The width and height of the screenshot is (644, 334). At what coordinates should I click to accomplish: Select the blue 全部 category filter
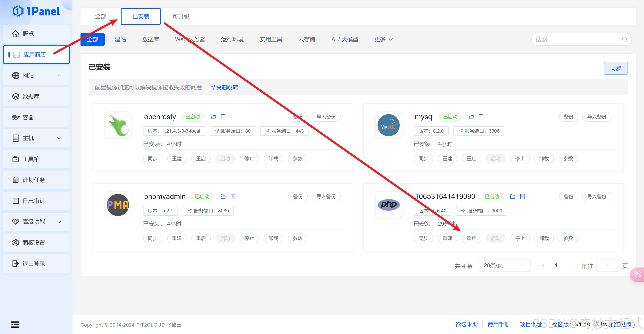click(93, 39)
